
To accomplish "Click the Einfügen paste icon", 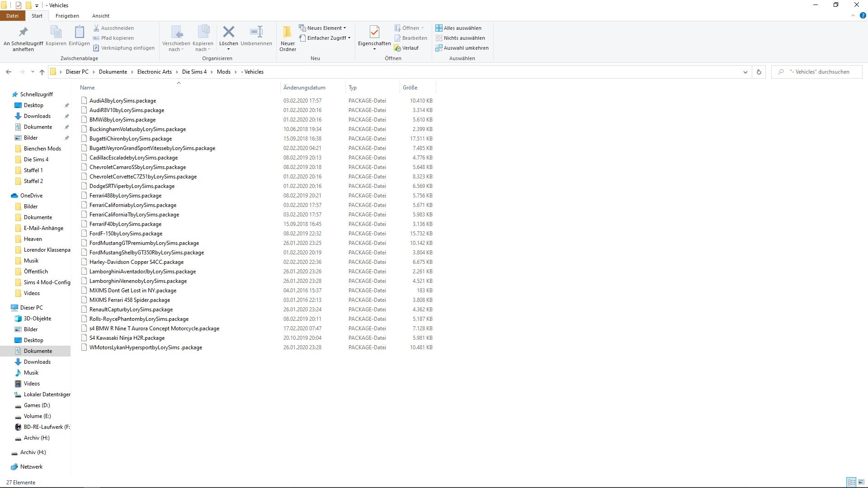I will pos(79,36).
